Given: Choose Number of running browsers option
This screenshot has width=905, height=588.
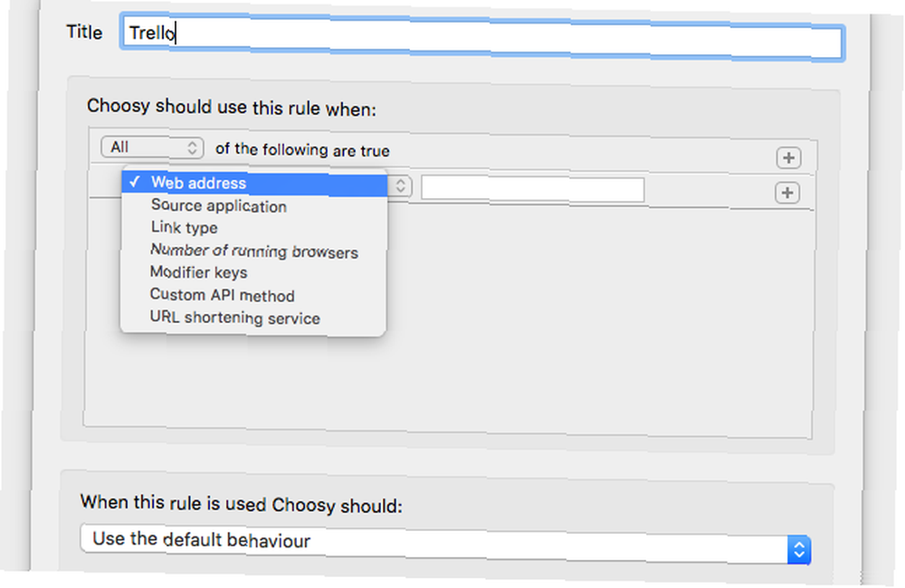Looking at the screenshot, I should (254, 251).
